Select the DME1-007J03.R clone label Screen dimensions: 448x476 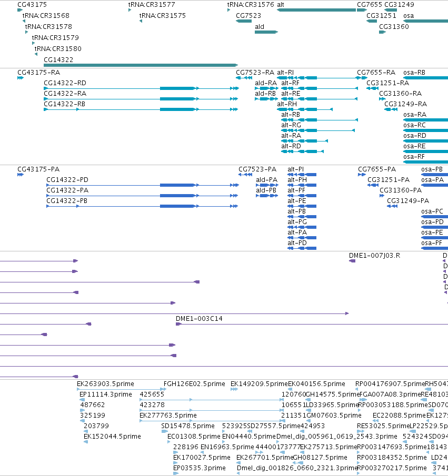pyautogui.click(x=375, y=256)
